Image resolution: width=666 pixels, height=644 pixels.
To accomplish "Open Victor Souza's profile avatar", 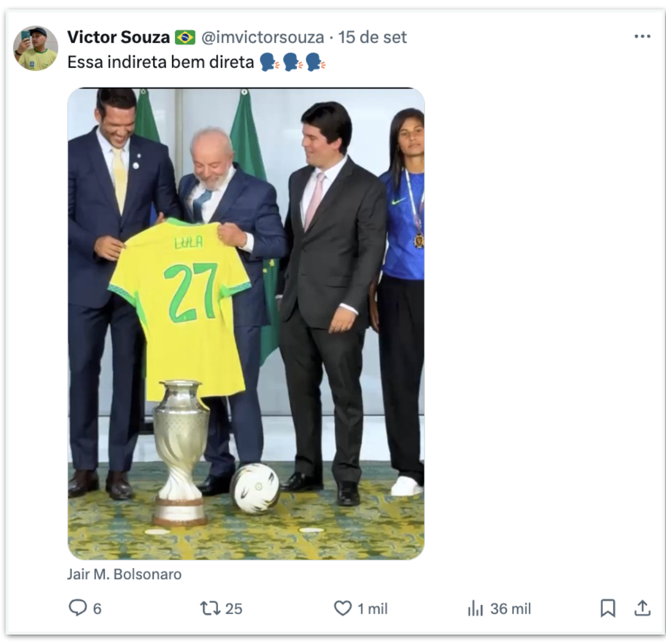I will (36, 48).
